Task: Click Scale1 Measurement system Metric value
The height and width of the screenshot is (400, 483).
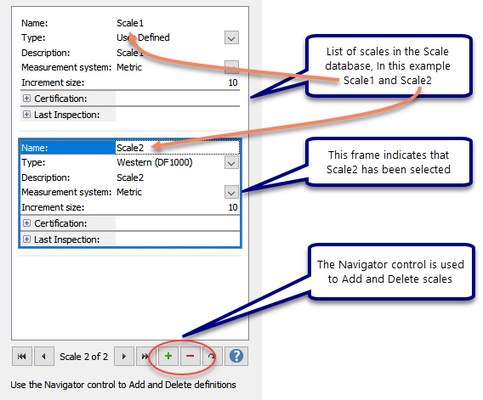Action: click(129, 67)
